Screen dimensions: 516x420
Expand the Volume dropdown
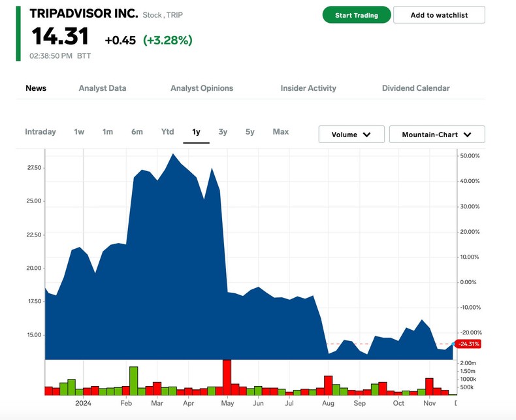tap(351, 135)
